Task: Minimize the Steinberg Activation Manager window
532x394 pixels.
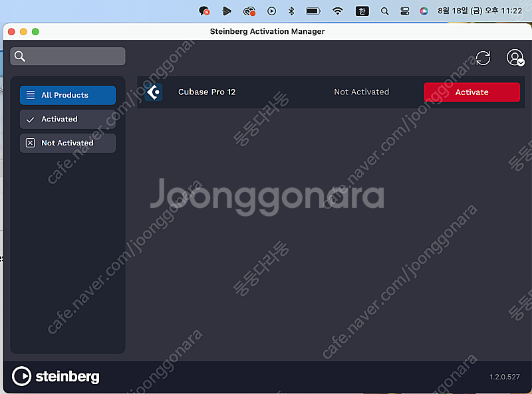Action: point(23,31)
